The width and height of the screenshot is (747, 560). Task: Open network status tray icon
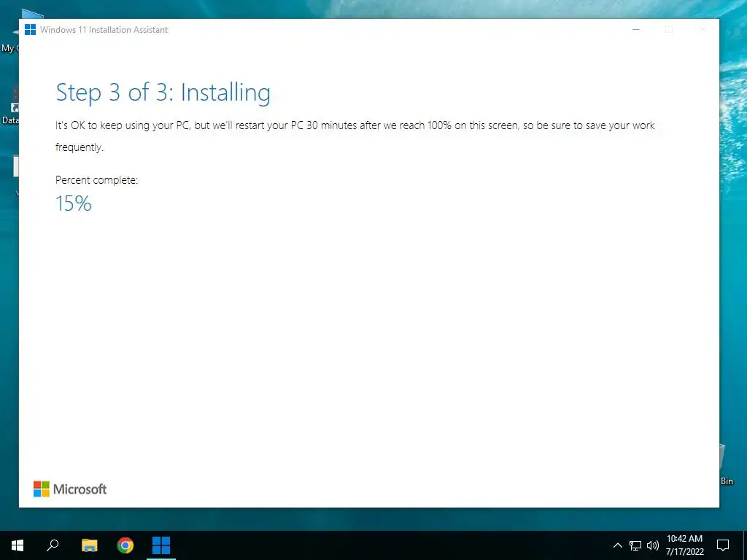pos(635,545)
